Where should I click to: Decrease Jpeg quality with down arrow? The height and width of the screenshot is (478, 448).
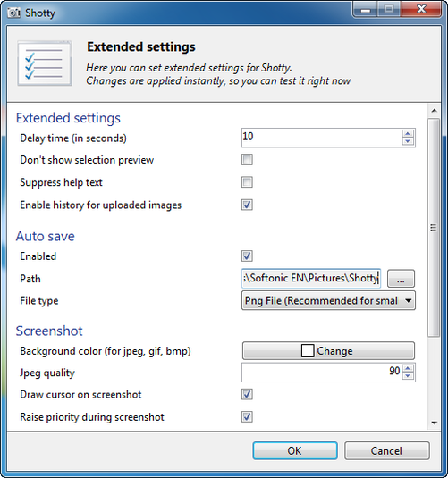tap(408, 376)
